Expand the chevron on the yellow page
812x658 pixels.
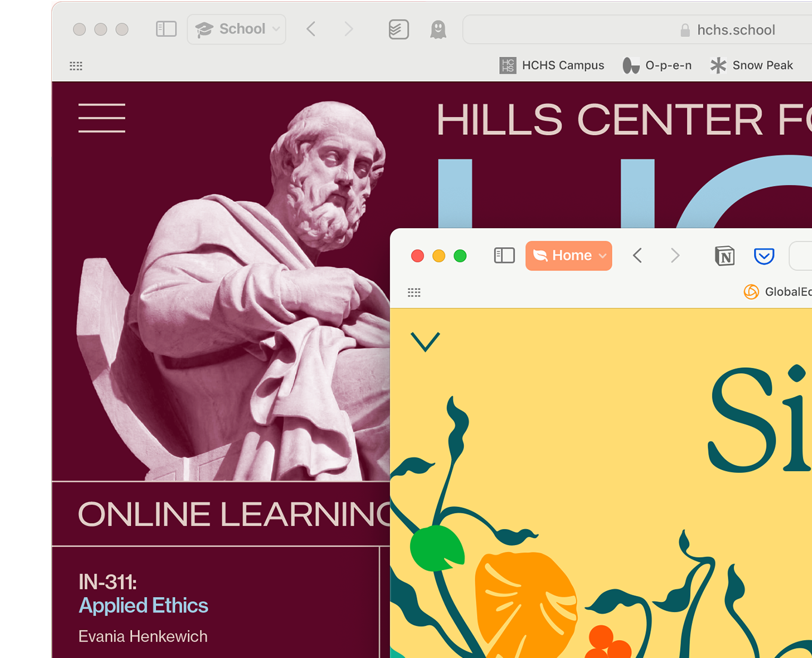426,342
